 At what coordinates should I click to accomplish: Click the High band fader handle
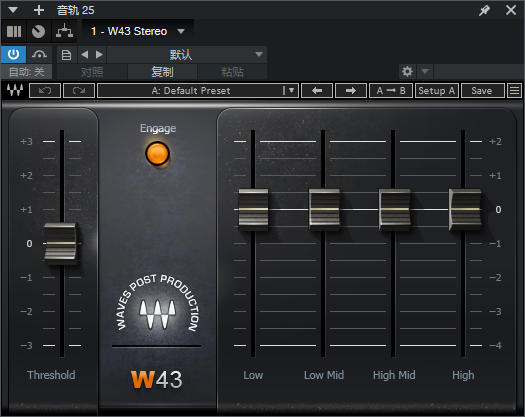pyautogui.click(x=465, y=210)
